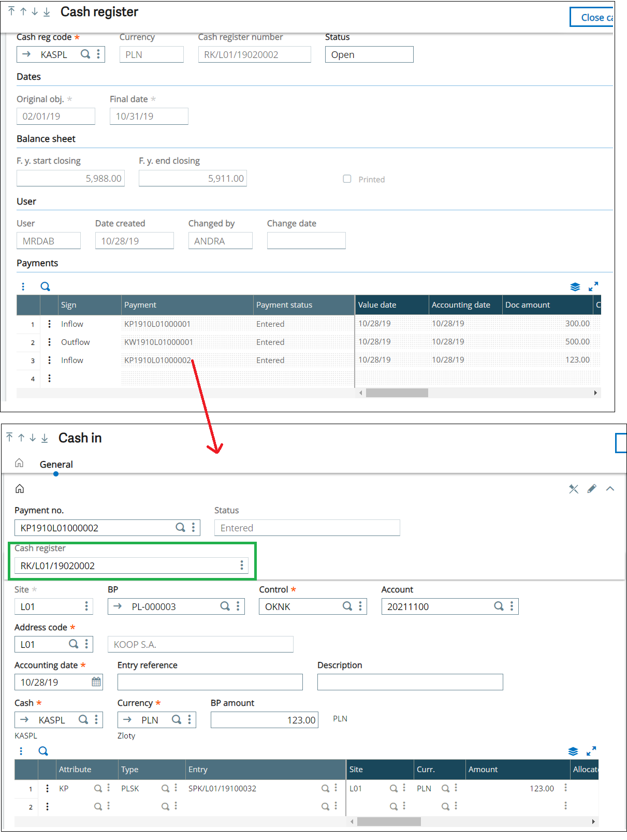
Task: Click the Payments grid horizontal scrollbar
Action: pos(397,393)
